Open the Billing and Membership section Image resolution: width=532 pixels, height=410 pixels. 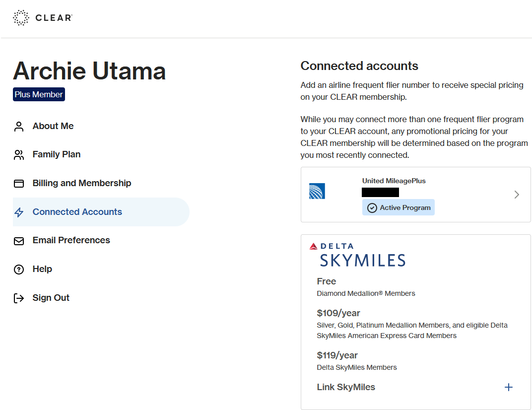(x=81, y=183)
